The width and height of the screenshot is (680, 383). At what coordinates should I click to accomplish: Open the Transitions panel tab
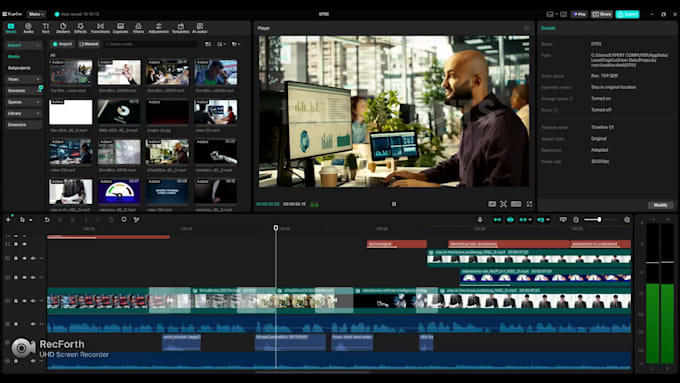100,28
